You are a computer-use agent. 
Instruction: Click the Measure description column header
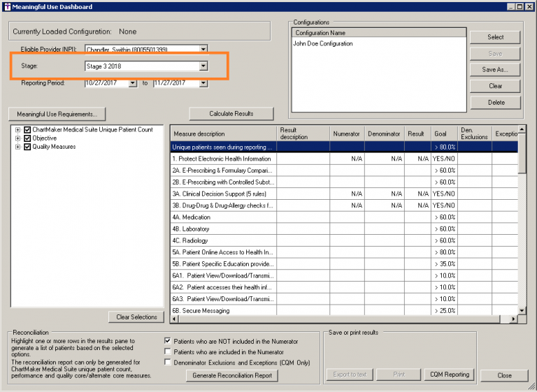223,133
